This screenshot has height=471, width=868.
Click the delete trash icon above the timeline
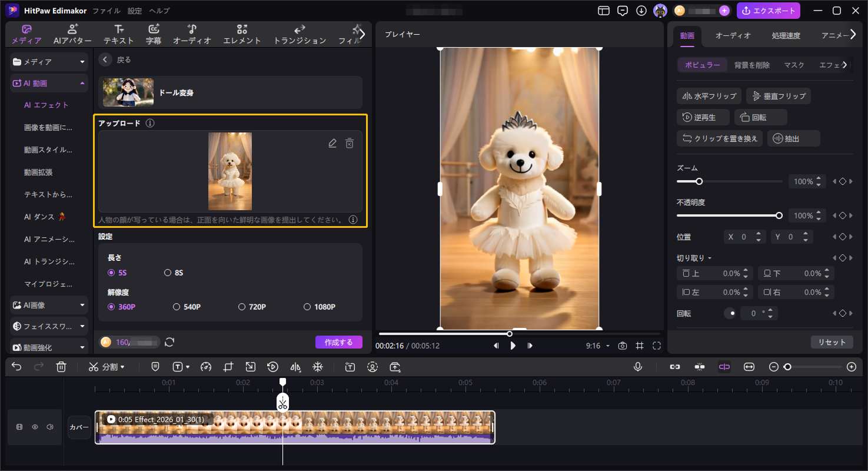tap(61, 367)
